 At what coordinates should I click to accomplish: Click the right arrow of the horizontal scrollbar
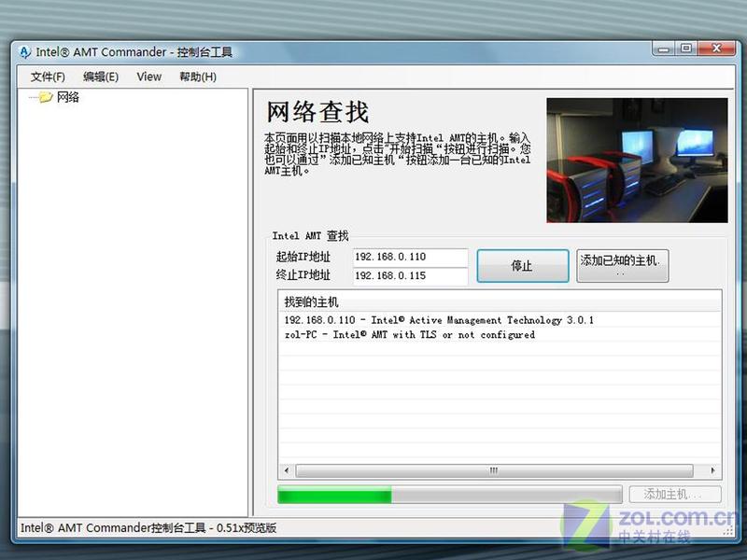click(x=712, y=470)
